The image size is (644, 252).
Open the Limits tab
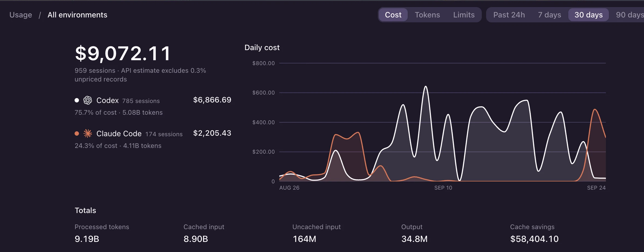pyautogui.click(x=464, y=15)
